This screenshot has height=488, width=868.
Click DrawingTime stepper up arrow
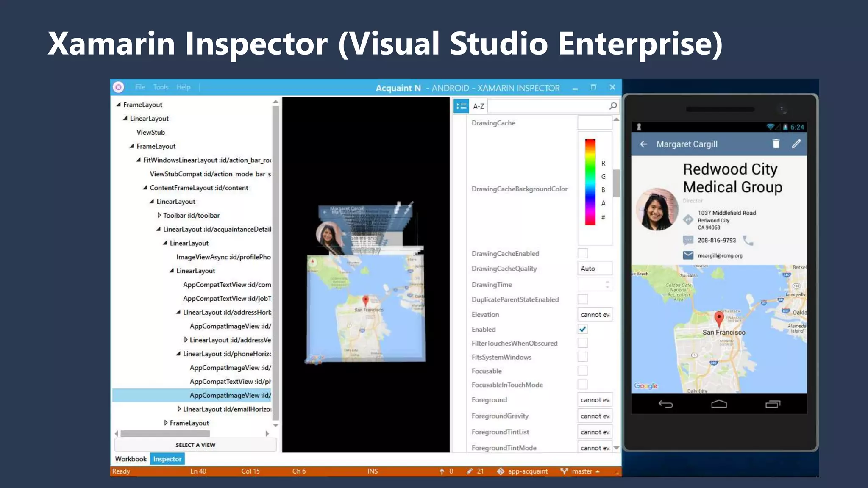(607, 282)
